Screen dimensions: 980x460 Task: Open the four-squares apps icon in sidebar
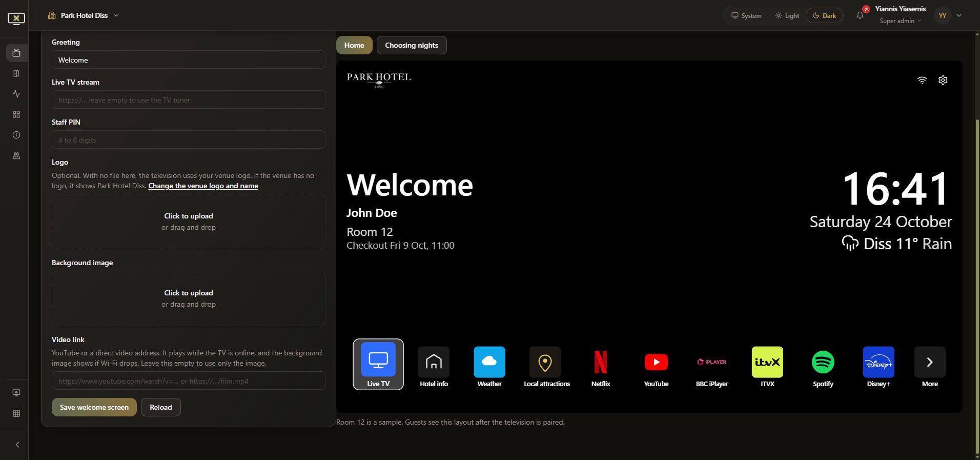pyautogui.click(x=16, y=114)
